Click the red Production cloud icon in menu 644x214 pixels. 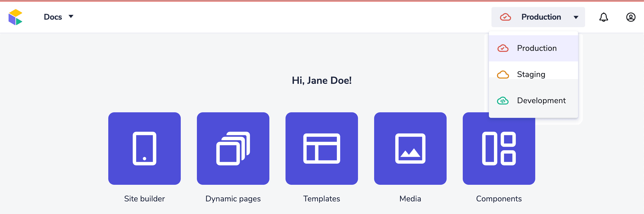(x=503, y=48)
